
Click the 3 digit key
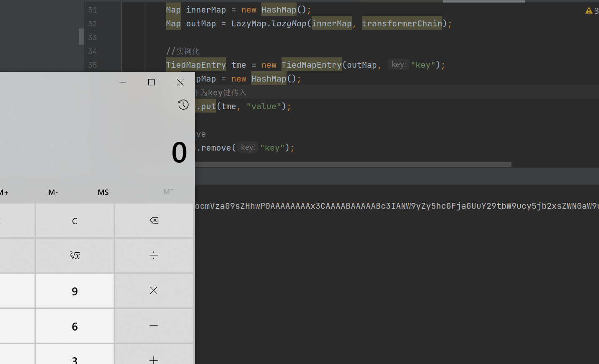[x=75, y=355]
